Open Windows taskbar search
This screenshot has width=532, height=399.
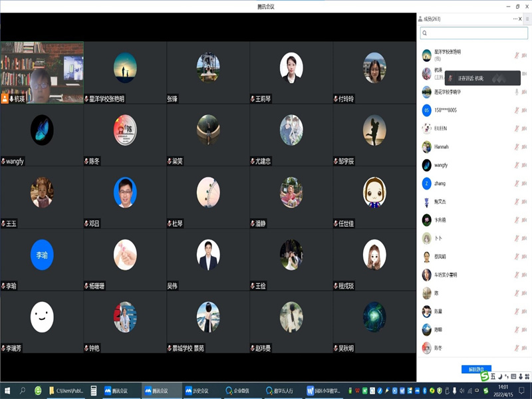(x=23, y=391)
